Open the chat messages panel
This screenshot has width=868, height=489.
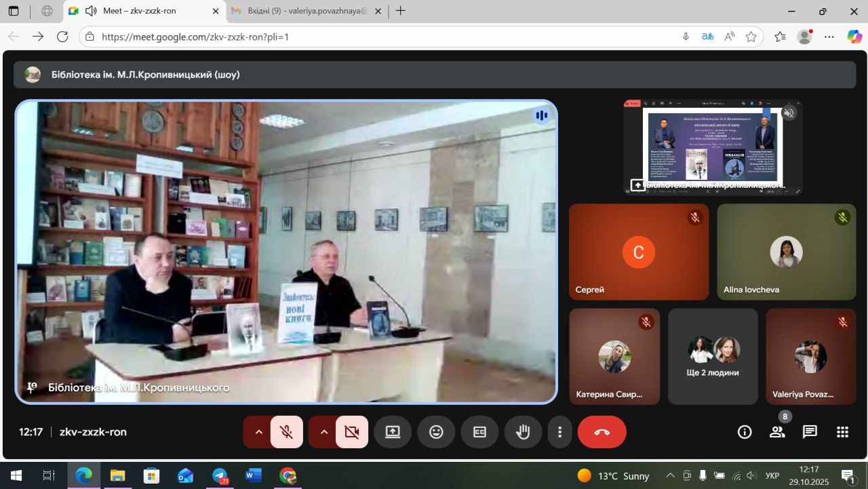tap(810, 432)
